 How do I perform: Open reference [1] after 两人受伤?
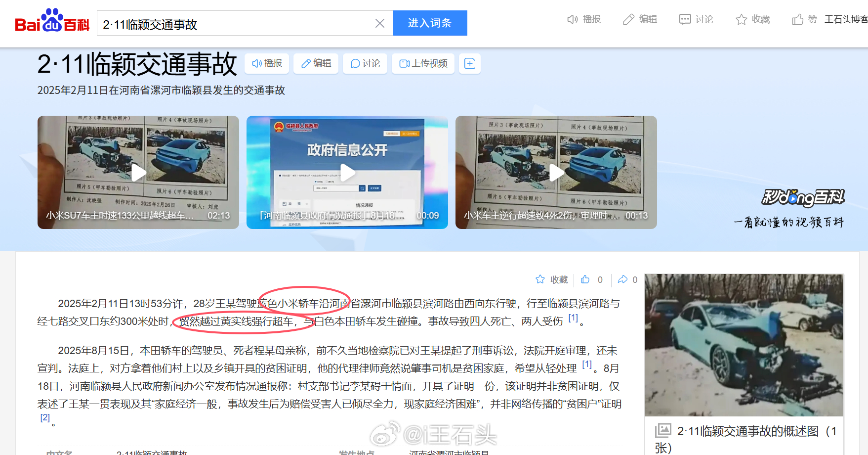tap(573, 318)
